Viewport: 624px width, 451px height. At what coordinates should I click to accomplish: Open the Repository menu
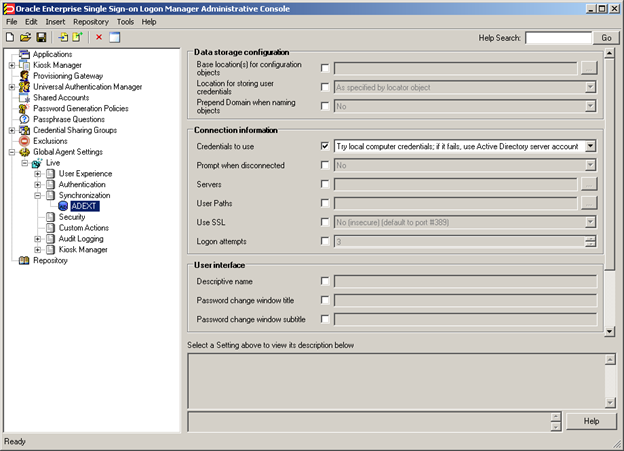91,22
